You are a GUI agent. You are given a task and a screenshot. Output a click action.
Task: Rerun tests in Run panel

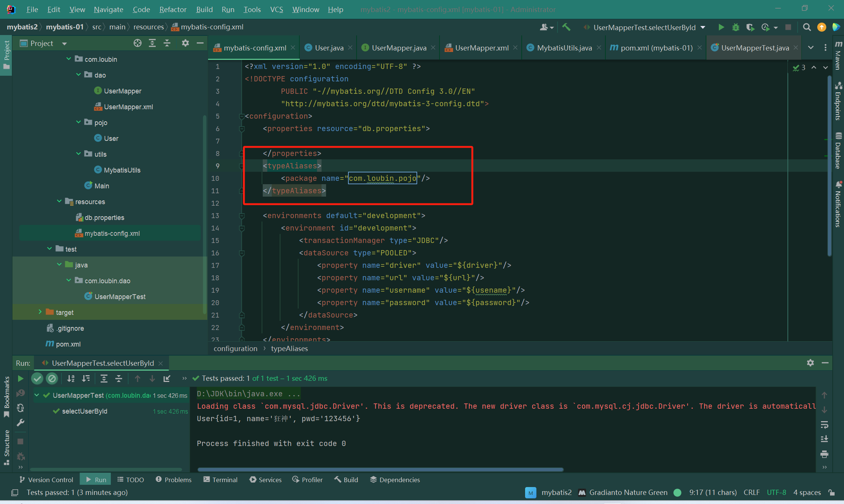[x=21, y=378]
